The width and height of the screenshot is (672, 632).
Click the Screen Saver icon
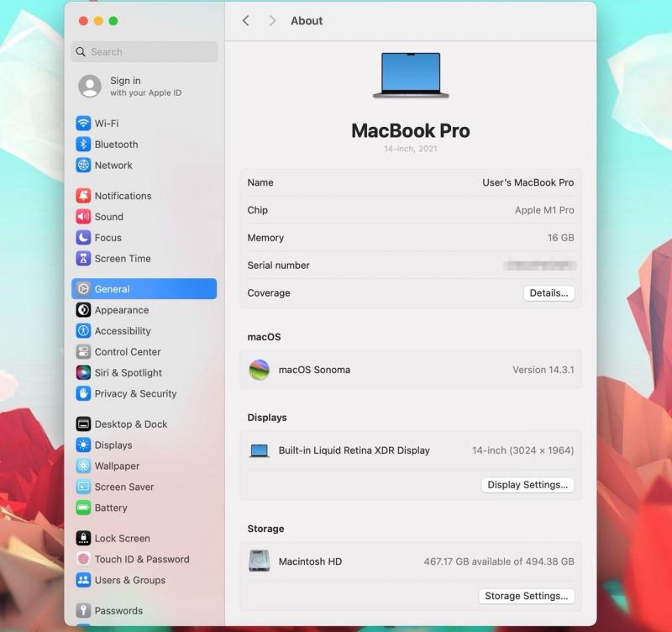[x=83, y=487]
